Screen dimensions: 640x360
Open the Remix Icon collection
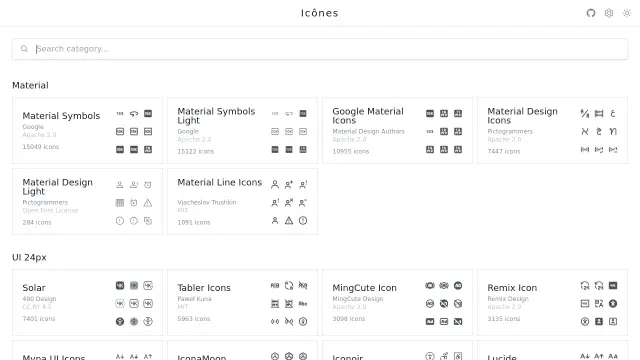pyautogui.click(x=552, y=302)
